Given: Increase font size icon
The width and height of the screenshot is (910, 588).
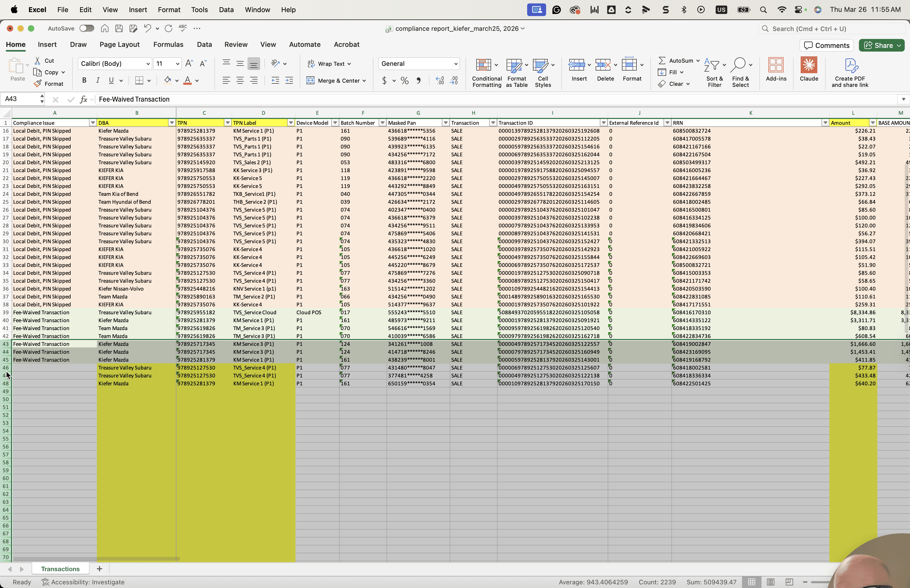Looking at the screenshot, I should point(189,63).
